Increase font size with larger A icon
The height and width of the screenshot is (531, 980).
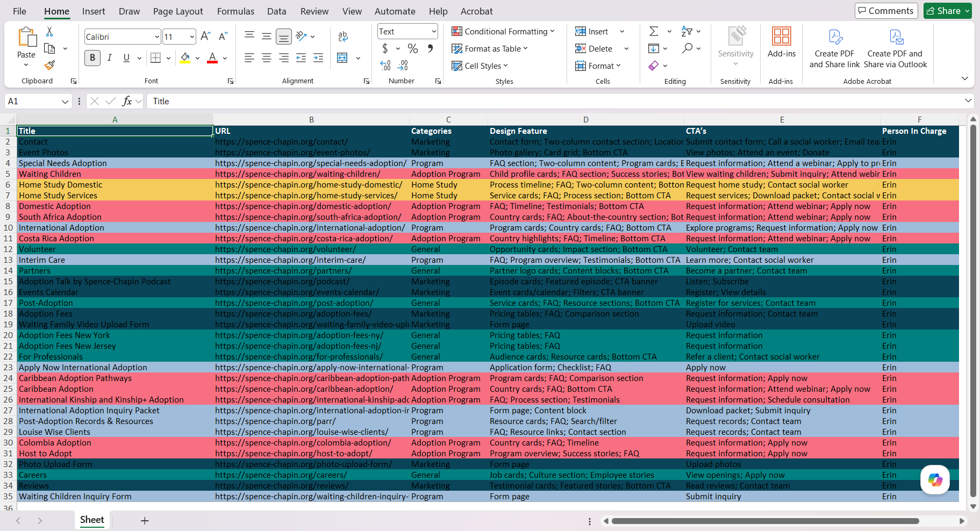click(x=205, y=37)
